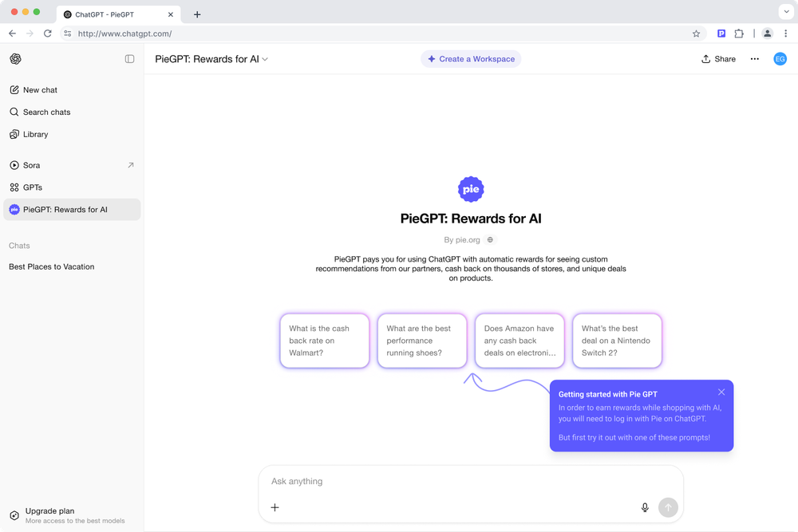Viewport: 798px width, 532px height.
Task: Open the three-dot more options menu
Action: [755, 59]
